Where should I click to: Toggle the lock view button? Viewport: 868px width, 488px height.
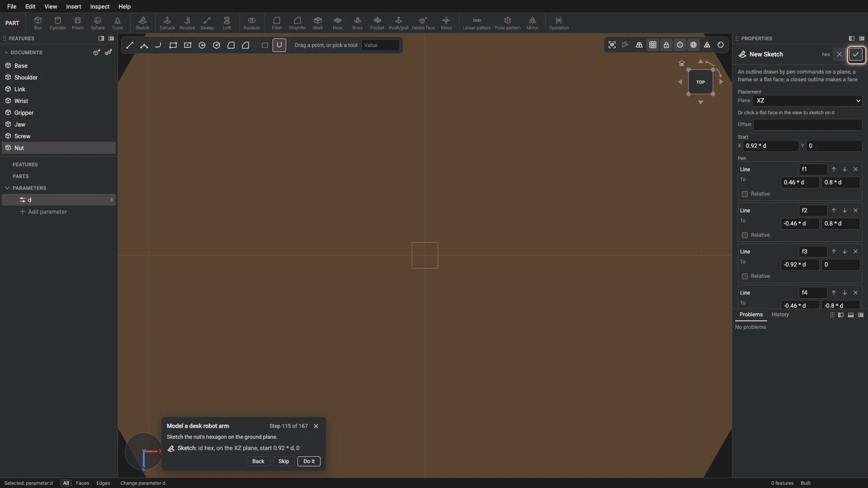(x=666, y=45)
